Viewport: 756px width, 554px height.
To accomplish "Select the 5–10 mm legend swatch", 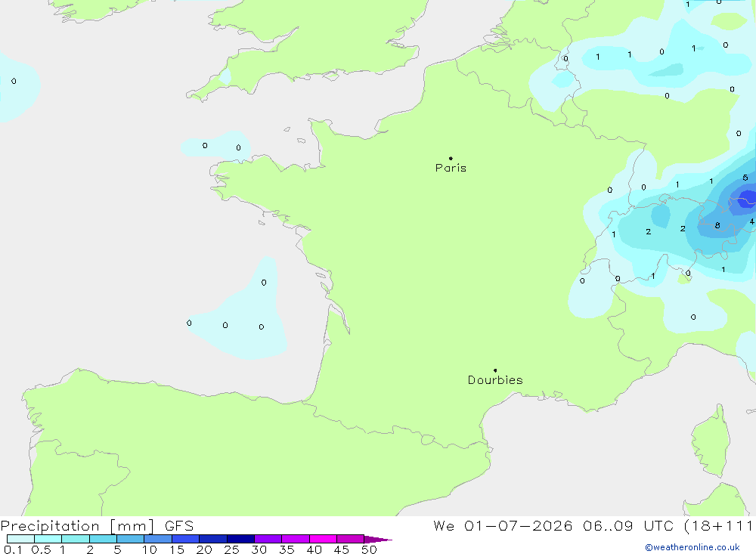I will [x=131, y=539].
